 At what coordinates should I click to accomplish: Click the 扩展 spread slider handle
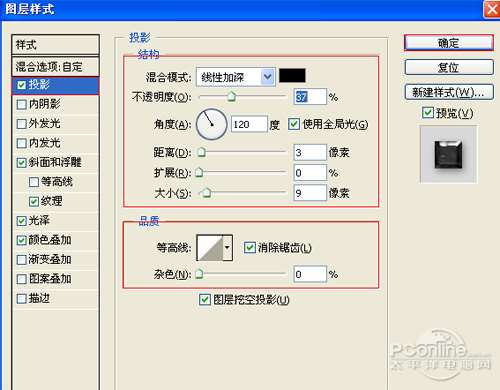199,172
